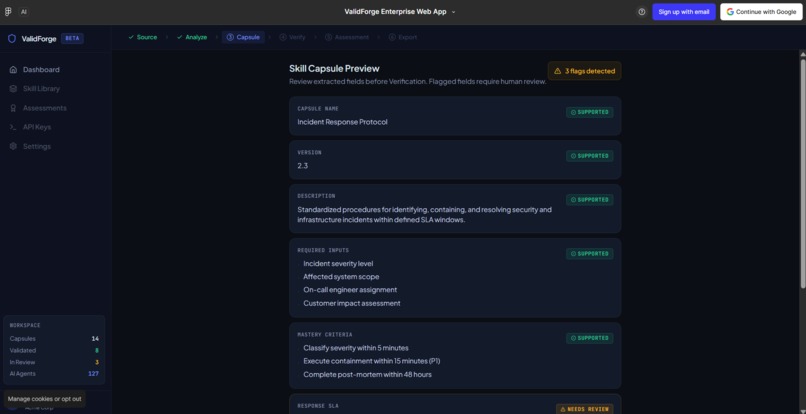Click SUPPORTED badge on Mastery Criteria card
Screen dimensions: 806x414
click(x=590, y=338)
